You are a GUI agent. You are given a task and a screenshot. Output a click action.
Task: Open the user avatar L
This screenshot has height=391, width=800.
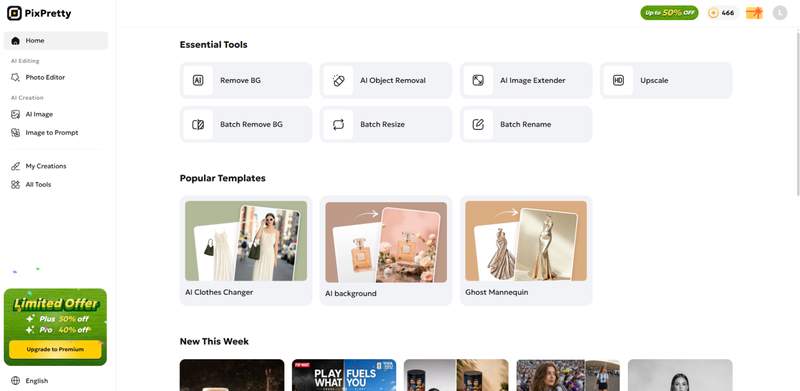[780, 13]
